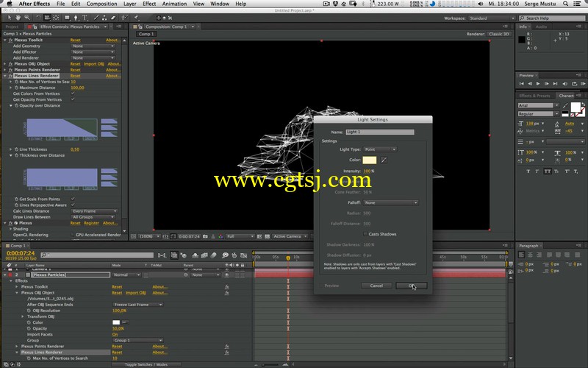Play the preview
The width and height of the screenshot is (588, 368).
click(x=538, y=84)
